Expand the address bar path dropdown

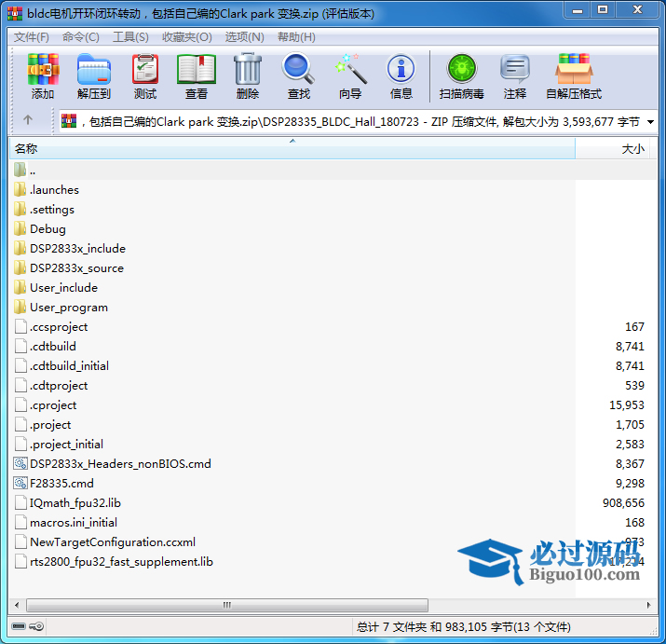(x=650, y=122)
